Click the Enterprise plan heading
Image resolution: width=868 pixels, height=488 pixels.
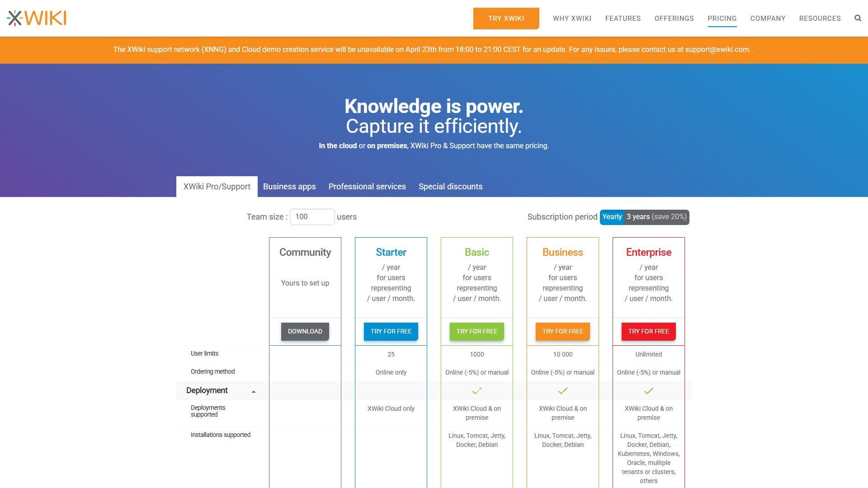click(x=649, y=252)
